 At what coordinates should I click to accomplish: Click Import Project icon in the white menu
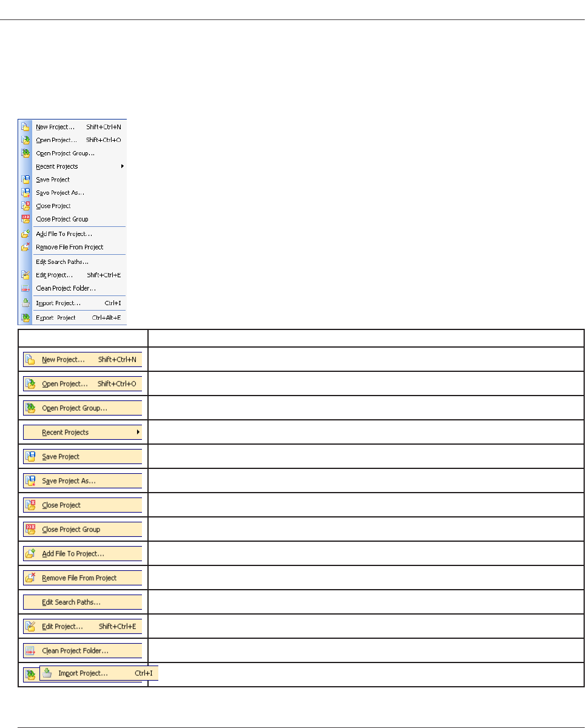point(25,303)
